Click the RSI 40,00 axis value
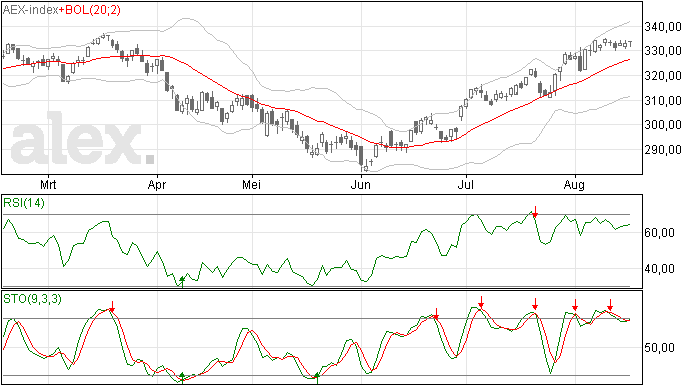 (659, 269)
